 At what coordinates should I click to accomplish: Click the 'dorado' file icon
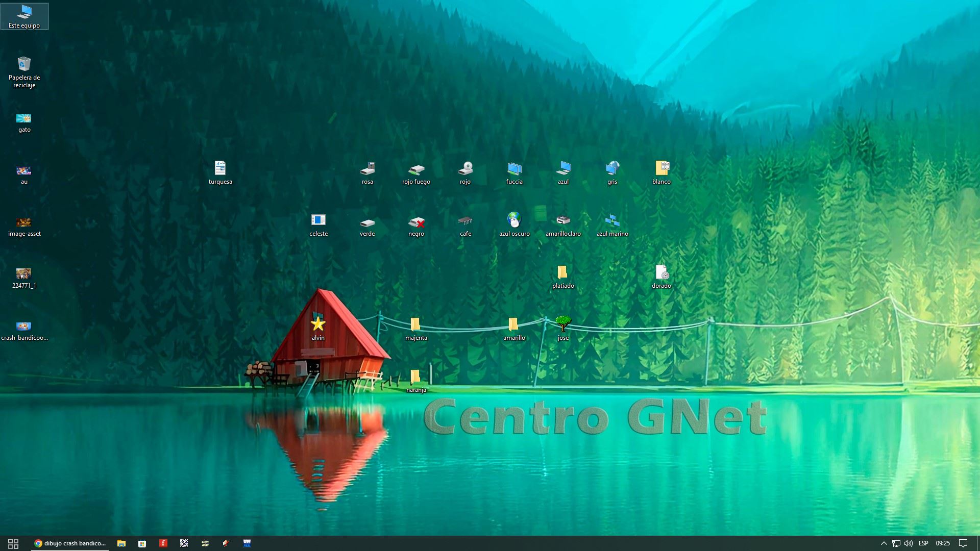[661, 272]
